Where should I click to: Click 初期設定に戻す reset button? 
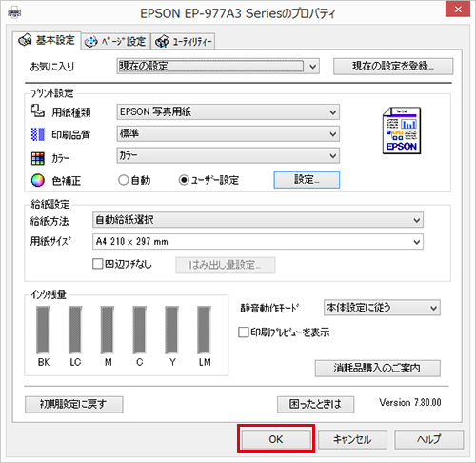pos(74,404)
